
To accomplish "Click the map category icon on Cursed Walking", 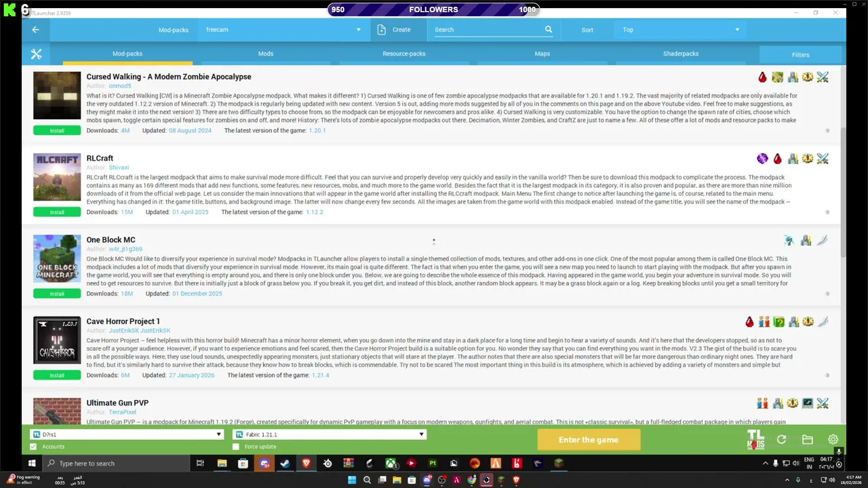I will 777,77.
